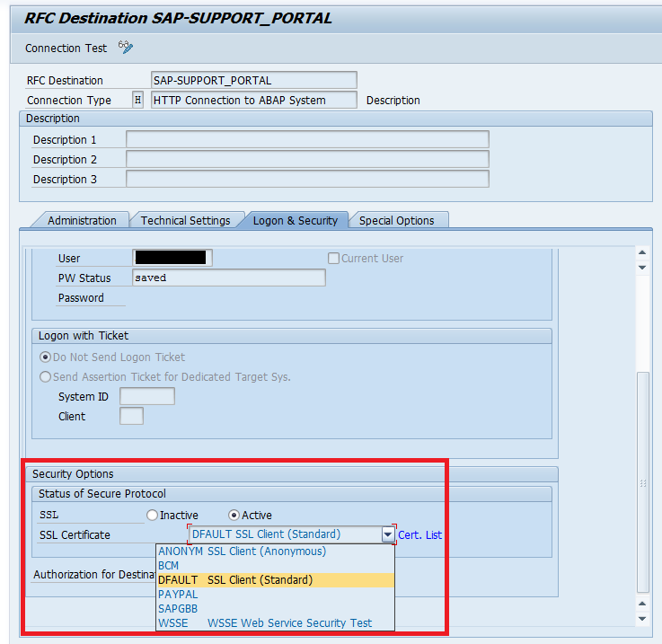
Task: Select WSSE Web Service Security Test entry
Action: point(275,622)
